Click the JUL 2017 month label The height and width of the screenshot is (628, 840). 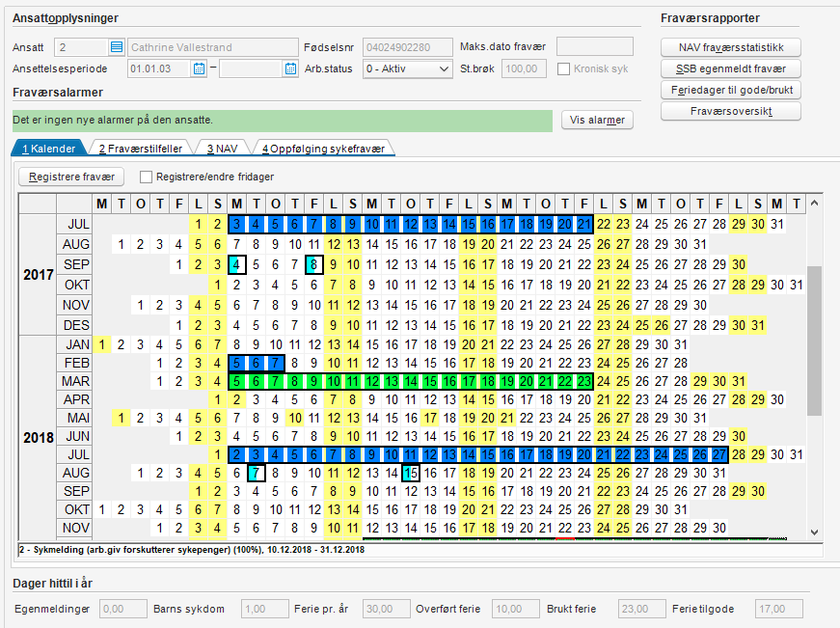click(x=74, y=224)
